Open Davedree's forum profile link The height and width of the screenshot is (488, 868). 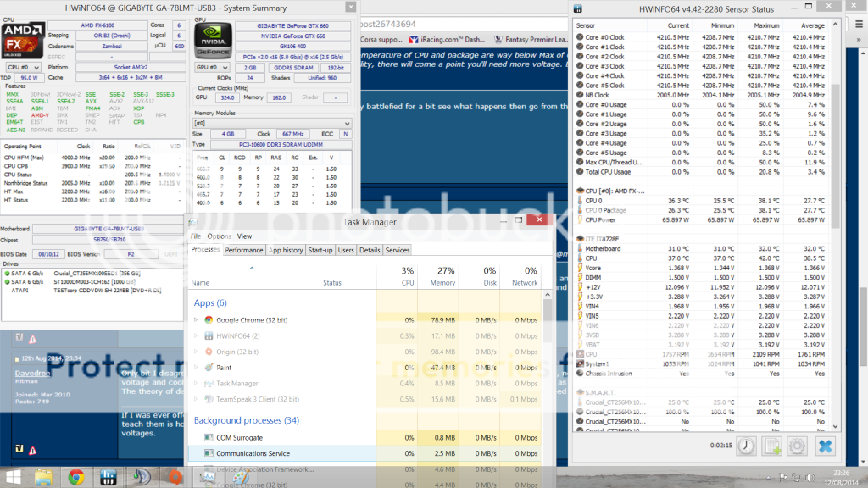click(x=33, y=374)
